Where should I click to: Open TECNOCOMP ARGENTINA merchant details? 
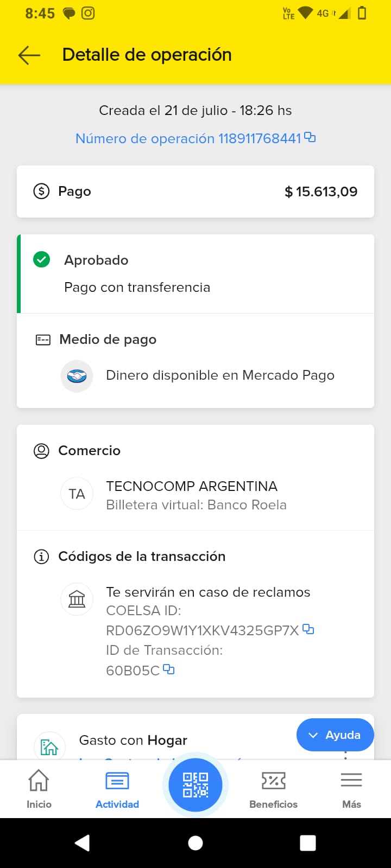tap(192, 486)
